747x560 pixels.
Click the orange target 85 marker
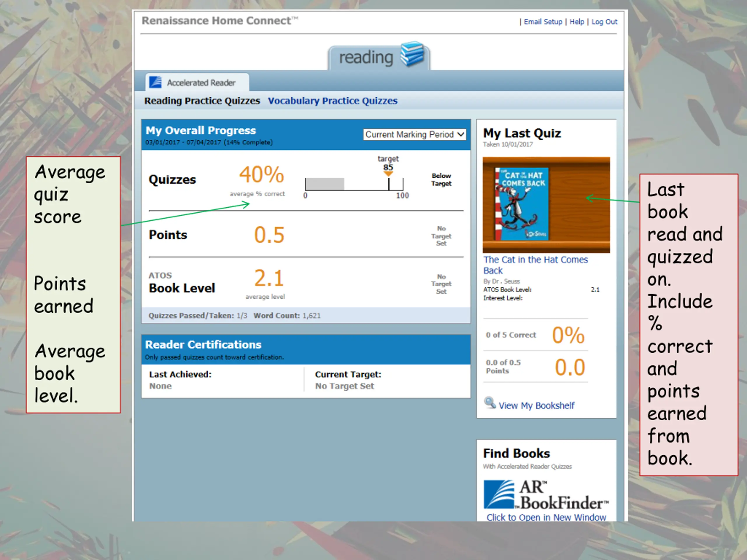tap(388, 174)
